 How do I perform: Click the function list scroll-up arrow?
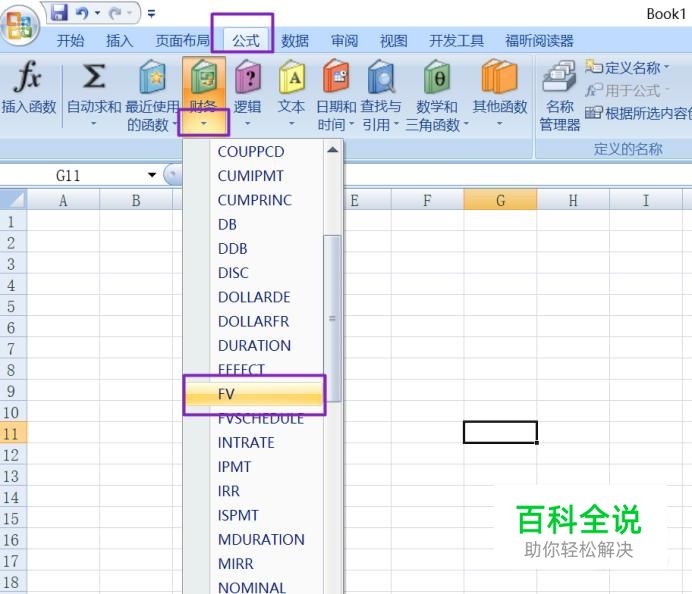click(333, 150)
